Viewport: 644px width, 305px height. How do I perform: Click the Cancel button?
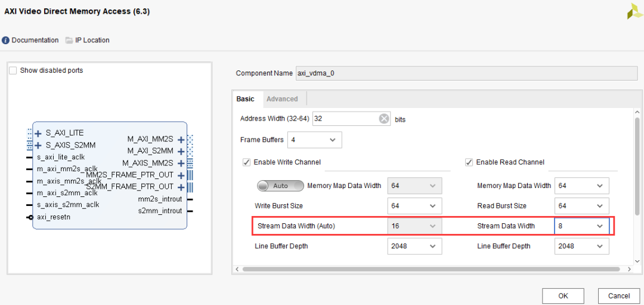[618, 295]
